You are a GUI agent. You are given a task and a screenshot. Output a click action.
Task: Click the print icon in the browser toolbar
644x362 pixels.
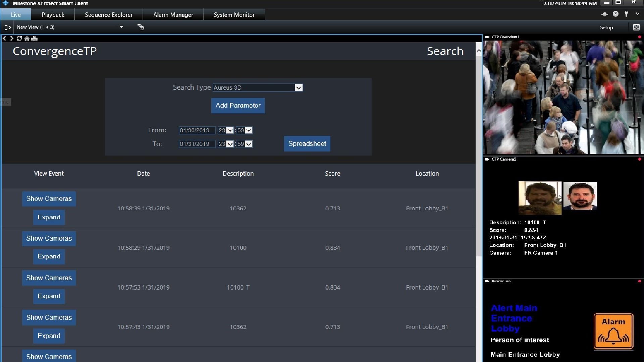(x=34, y=39)
